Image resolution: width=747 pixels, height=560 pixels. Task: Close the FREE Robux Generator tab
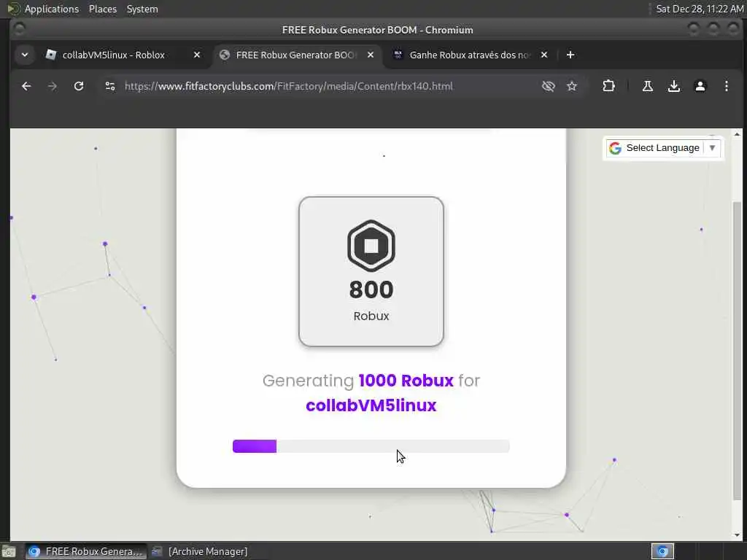tap(370, 55)
